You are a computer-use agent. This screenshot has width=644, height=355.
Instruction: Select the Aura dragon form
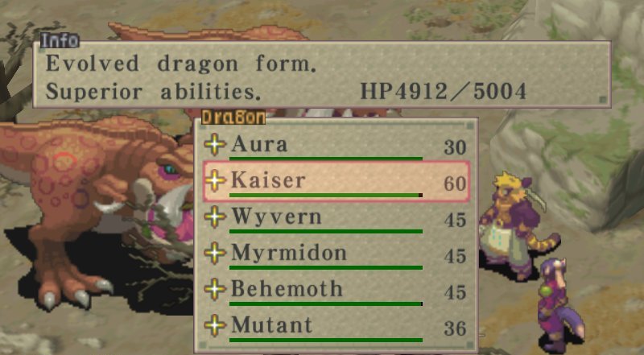click(x=336, y=146)
